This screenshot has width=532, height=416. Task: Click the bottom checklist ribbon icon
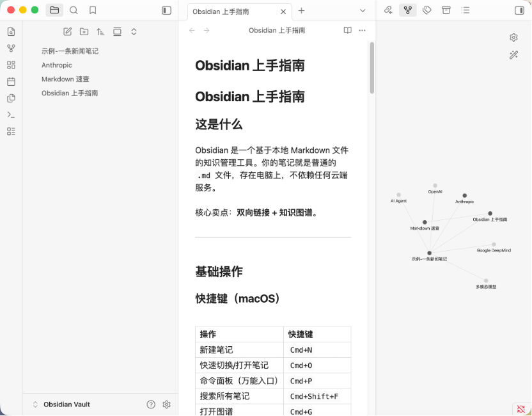coord(12,131)
